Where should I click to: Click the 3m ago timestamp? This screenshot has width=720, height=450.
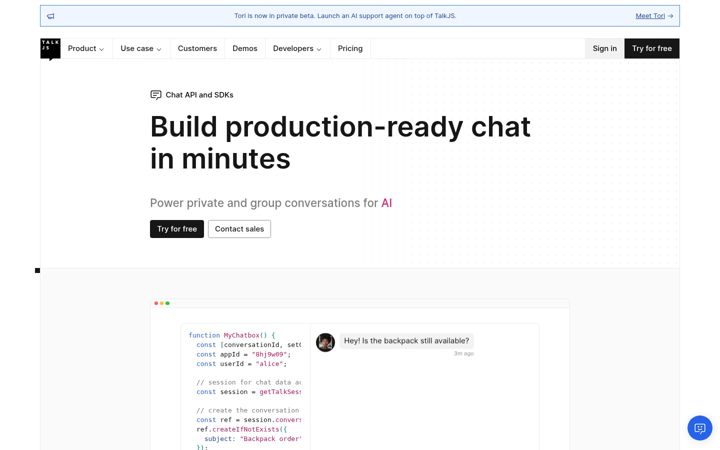(463, 354)
